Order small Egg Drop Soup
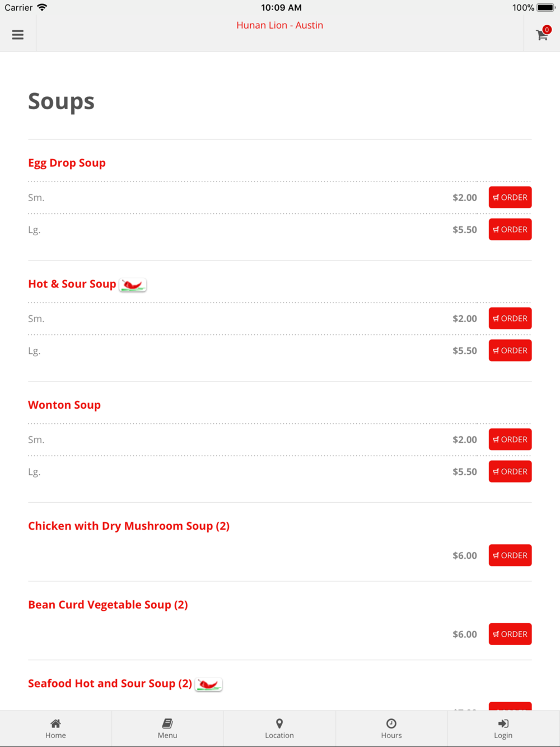 (510, 197)
